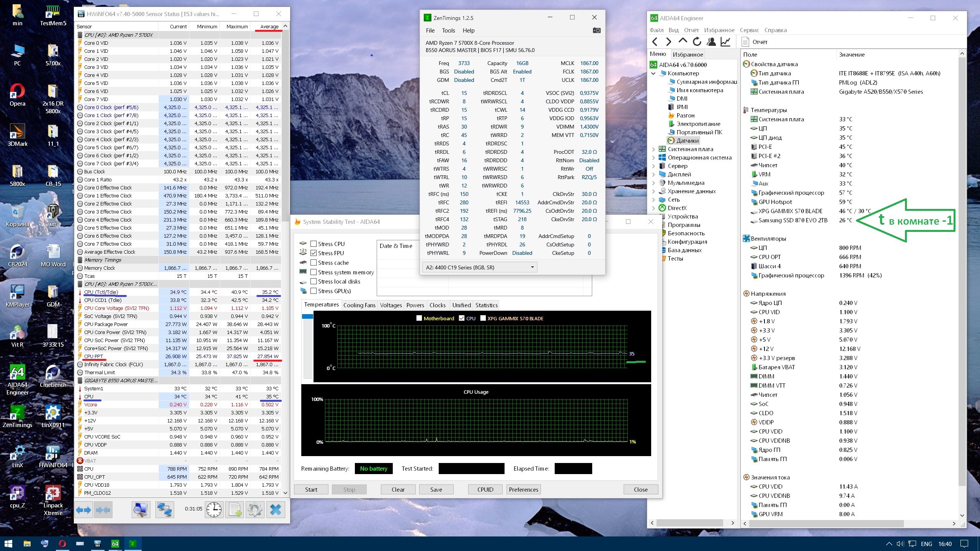980x551 pixels.
Task: Switch to Cooling Fans tab
Action: point(359,305)
